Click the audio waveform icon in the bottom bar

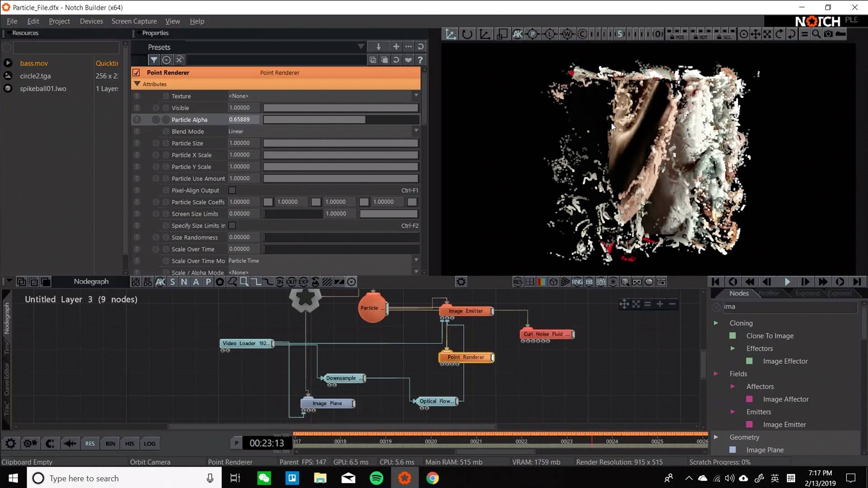pos(70,443)
